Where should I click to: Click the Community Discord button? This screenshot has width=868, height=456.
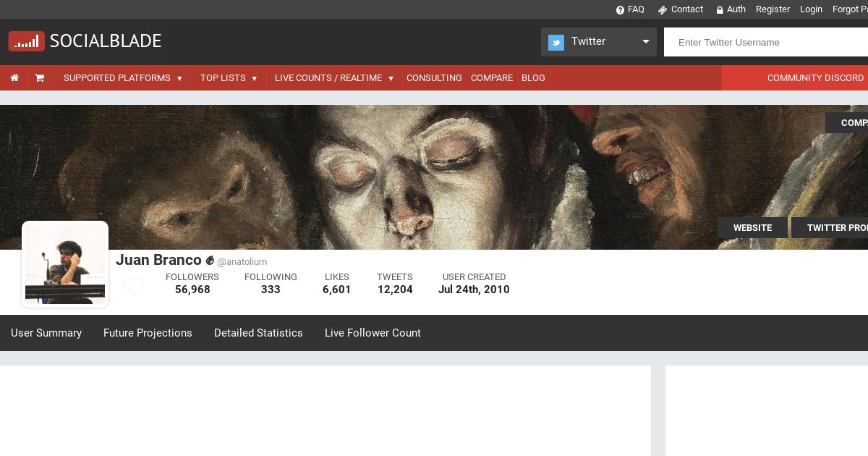tap(794, 78)
